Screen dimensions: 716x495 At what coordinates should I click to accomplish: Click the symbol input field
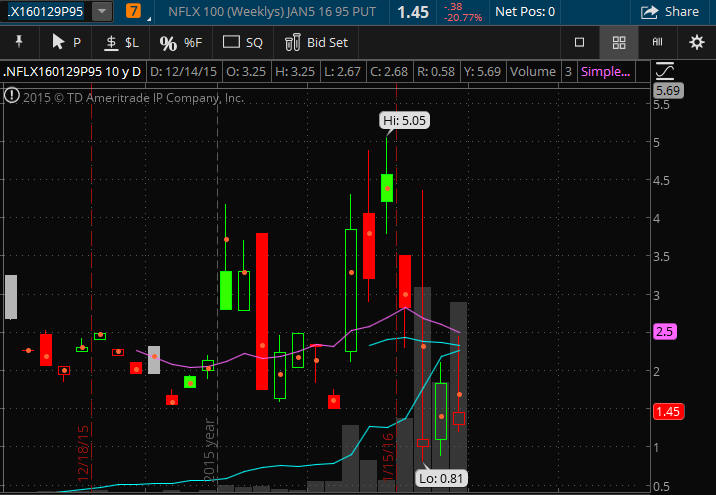click(47, 12)
